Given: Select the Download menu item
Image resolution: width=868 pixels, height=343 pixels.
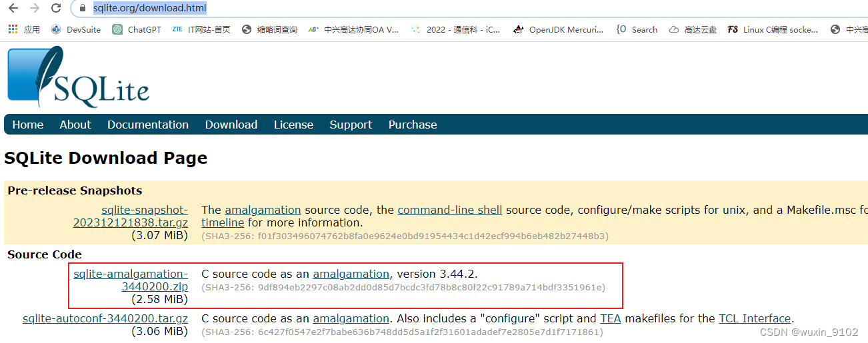Looking at the screenshot, I should click(231, 125).
